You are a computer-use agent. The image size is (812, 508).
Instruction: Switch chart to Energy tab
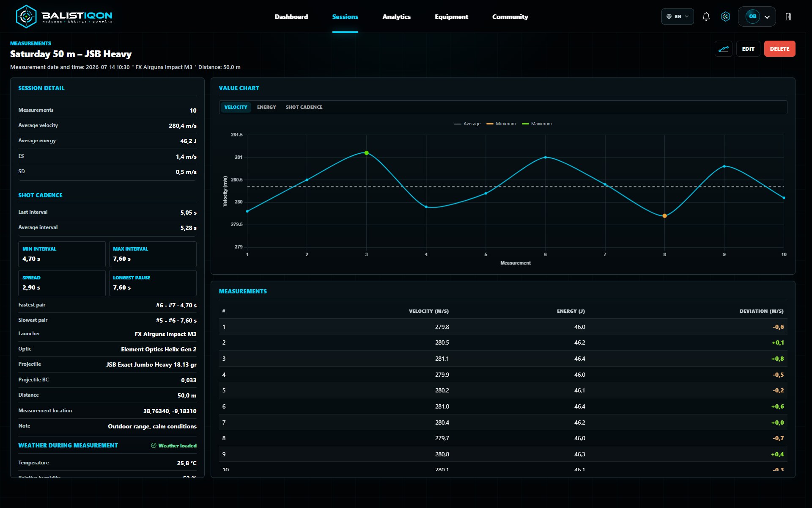(266, 107)
